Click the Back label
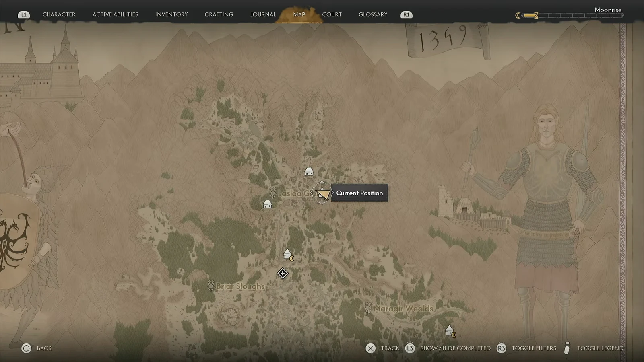This screenshot has width=644, height=362. (x=44, y=348)
